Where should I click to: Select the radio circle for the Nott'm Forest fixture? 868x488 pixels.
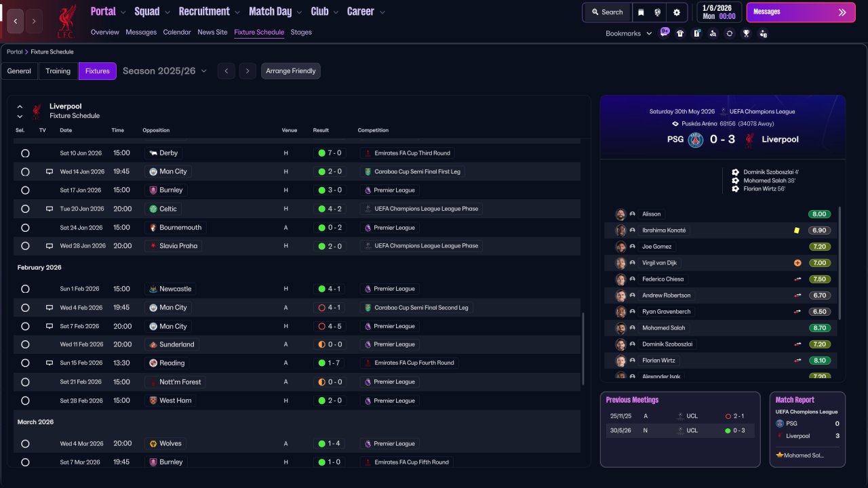pyautogui.click(x=25, y=382)
